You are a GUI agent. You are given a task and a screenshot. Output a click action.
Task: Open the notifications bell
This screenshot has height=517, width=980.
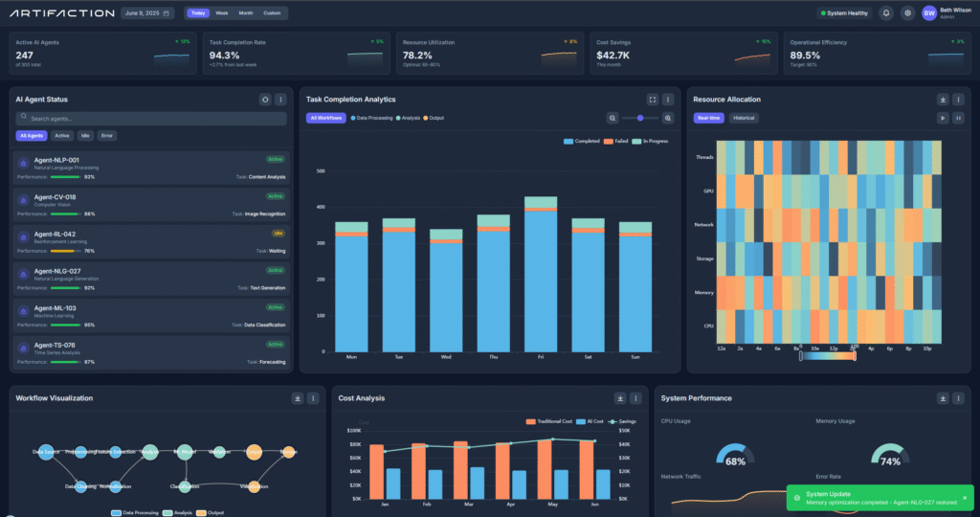[x=886, y=13]
